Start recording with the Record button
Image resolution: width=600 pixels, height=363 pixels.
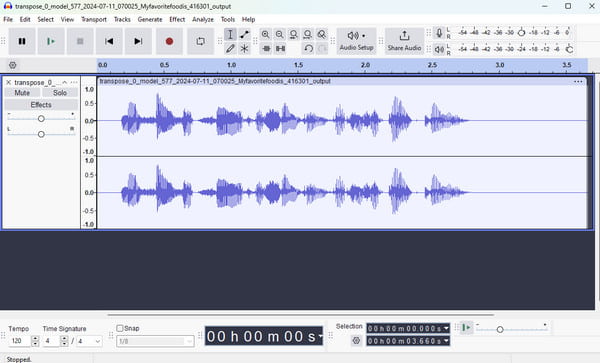pyautogui.click(x=170, y=41)
